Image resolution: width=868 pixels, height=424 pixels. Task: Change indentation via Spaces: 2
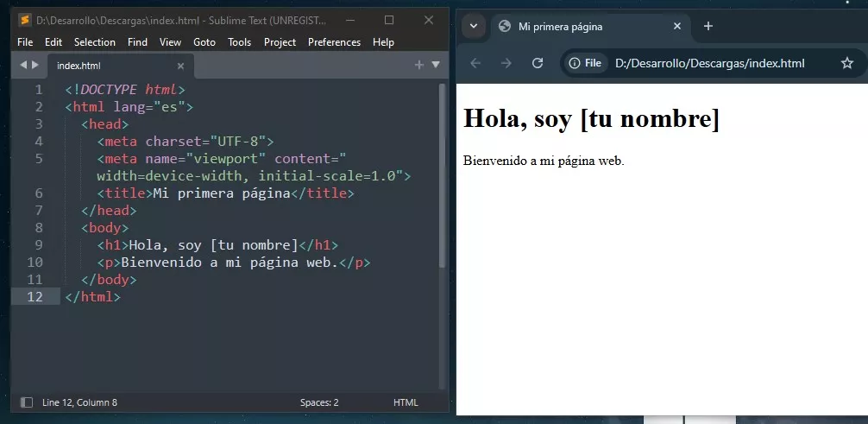point(319,402)
